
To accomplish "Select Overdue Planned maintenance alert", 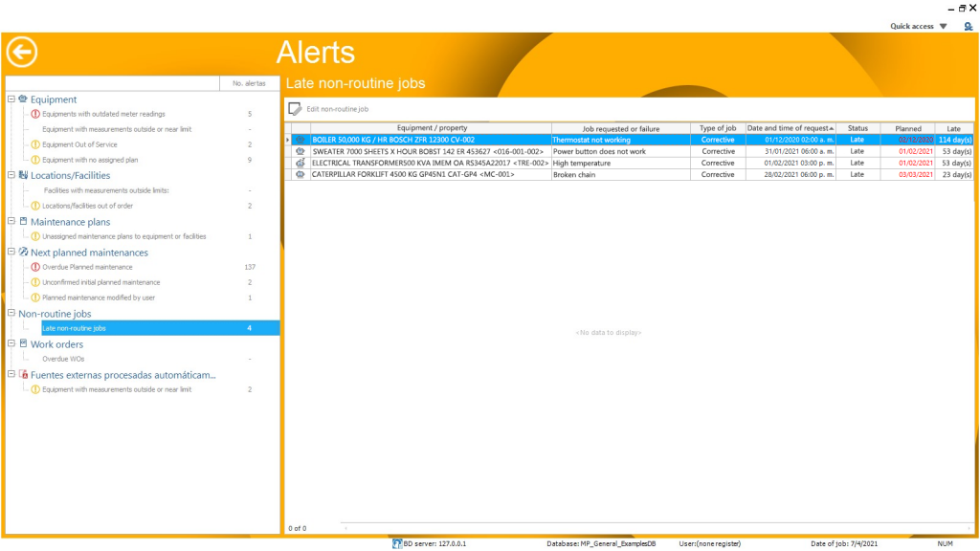I will pos(87,267).
